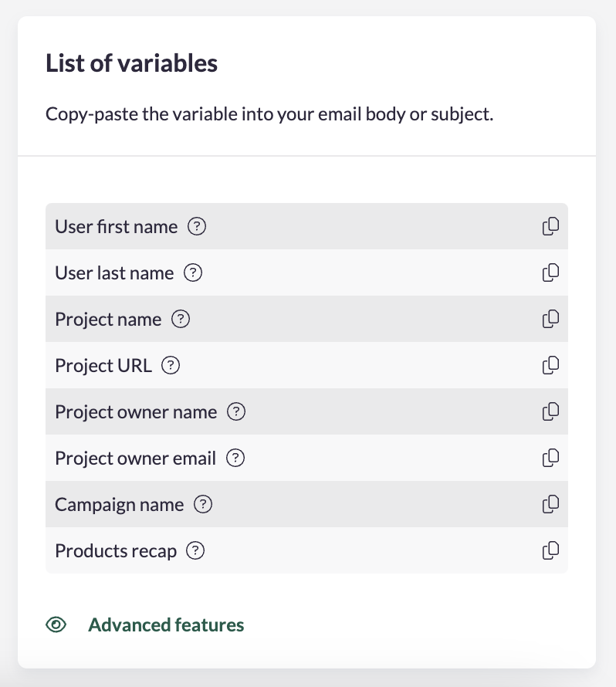Copy the User first name variable

click(550, 227)
